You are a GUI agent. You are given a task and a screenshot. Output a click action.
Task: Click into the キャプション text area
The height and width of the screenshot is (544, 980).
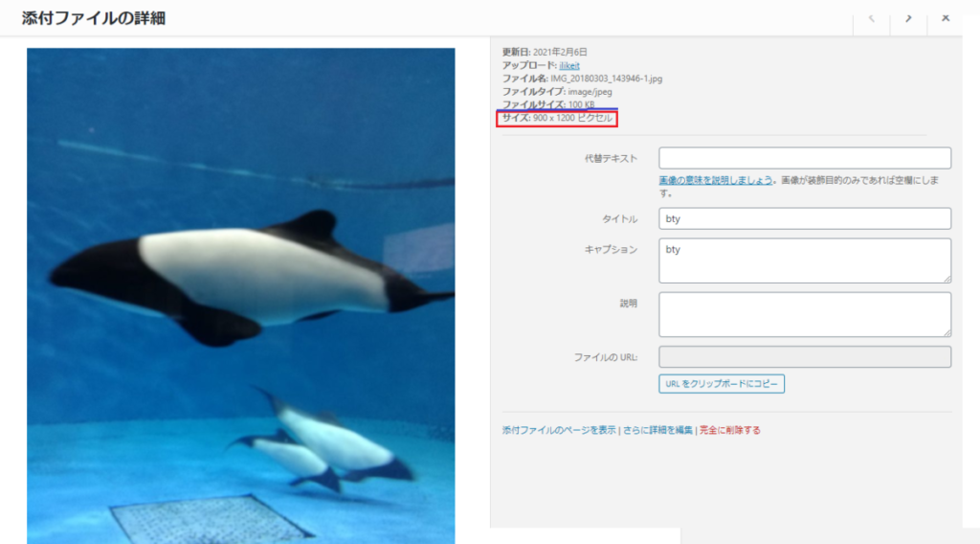805,261
